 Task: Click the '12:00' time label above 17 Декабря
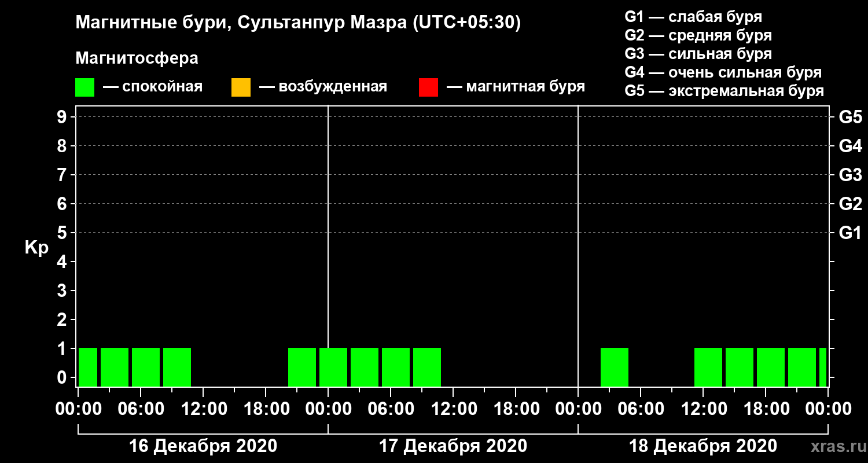453,409
